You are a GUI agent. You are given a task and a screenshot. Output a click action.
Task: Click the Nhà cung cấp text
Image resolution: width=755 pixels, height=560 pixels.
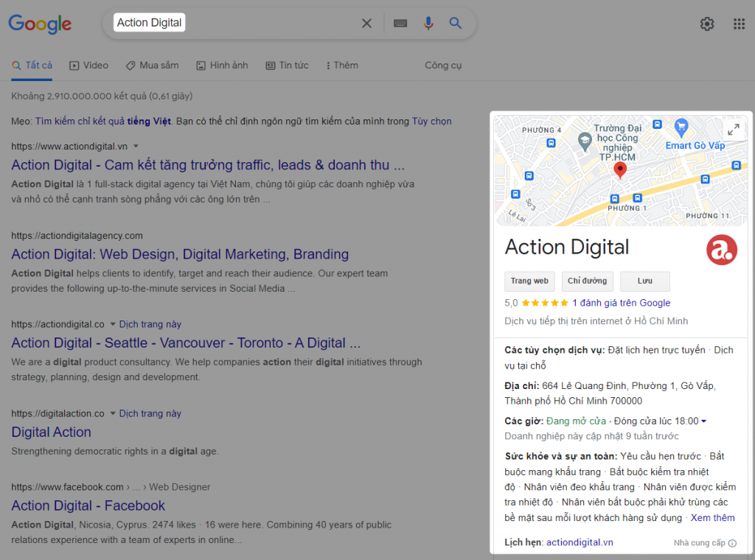coord(699,543)
